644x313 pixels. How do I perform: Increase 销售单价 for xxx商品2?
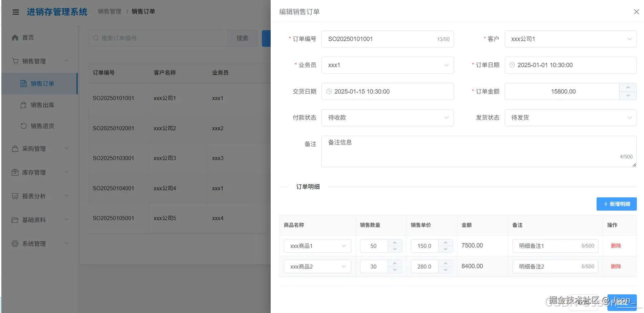click(445, 263)
